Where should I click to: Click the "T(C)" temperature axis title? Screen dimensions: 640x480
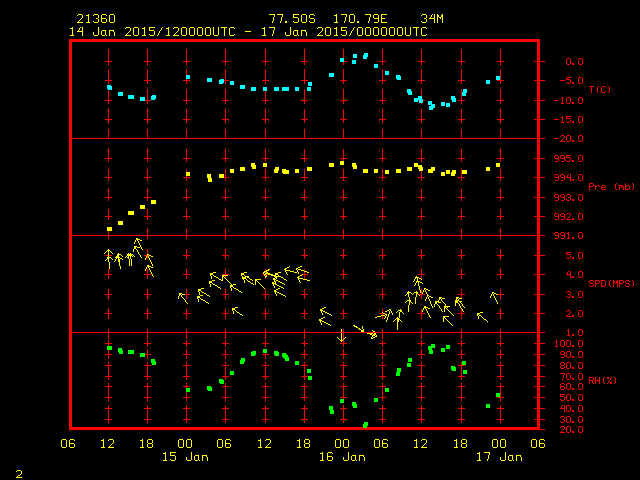(x=600, y=89)
